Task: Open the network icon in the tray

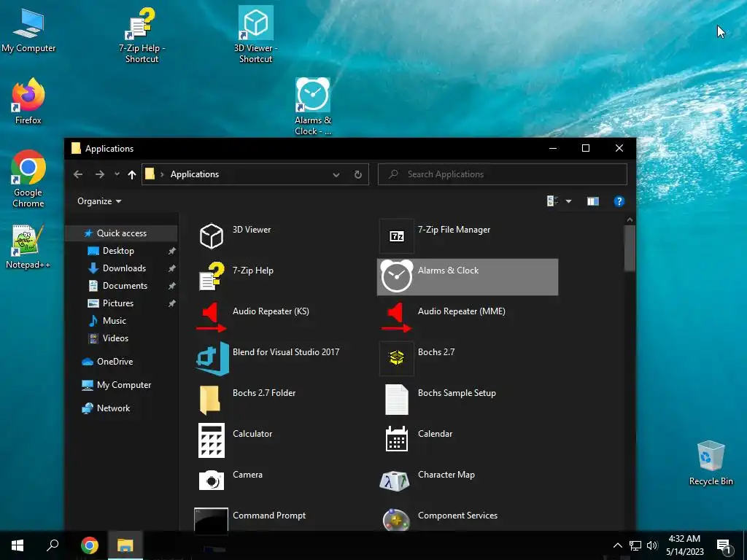Action: tap(635, 545)
